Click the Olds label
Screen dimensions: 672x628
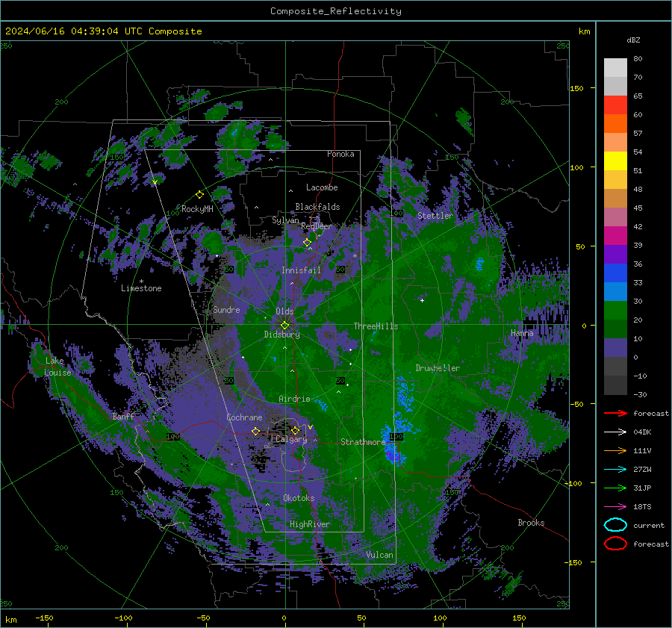(x=284, y=311)
